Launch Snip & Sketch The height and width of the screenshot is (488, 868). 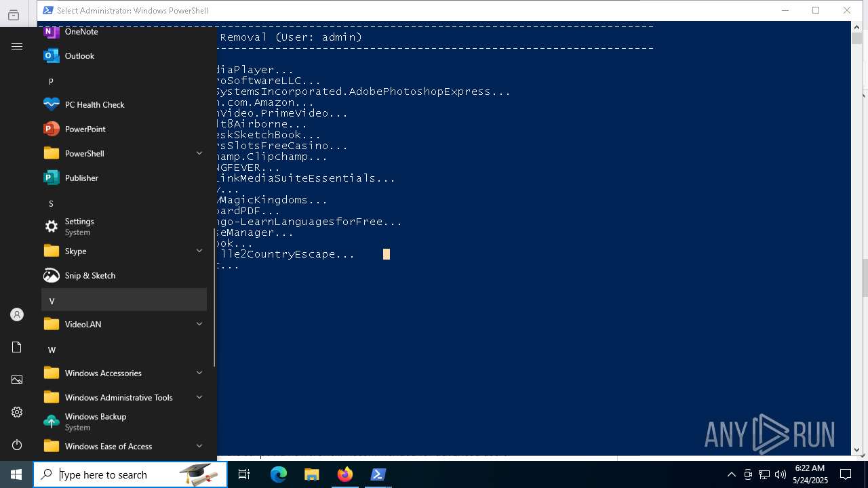click(124, 276)
